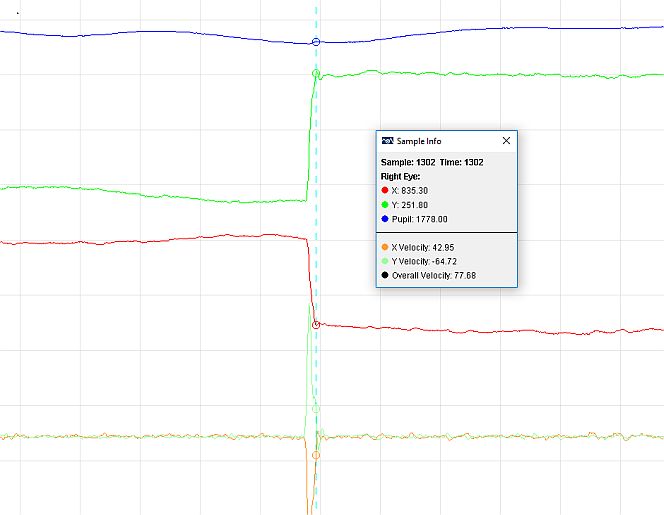Image resolution: width=664 pixels, height=515 pixels.
Task: Click the red X legend dot
Action: [x=385, y=190]
